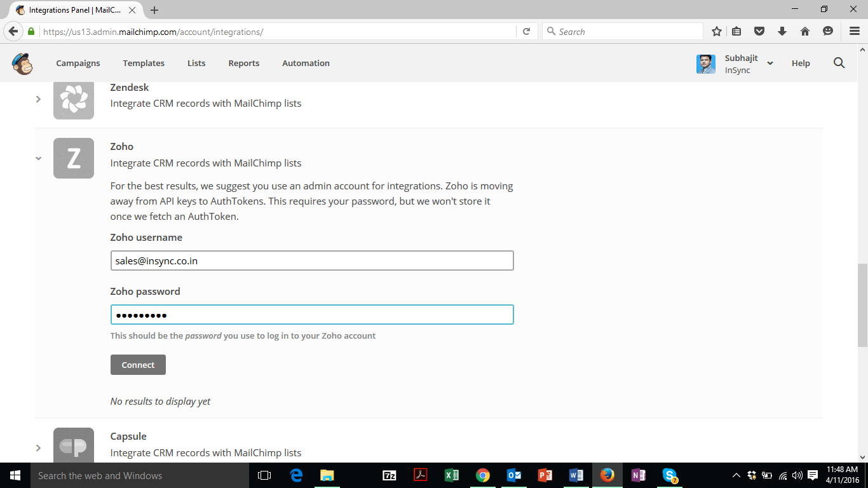The width and height of the screenshot is (868, 488).
Task: Open Firefox downloads arrow icon
Action: (x=782, y=31)
